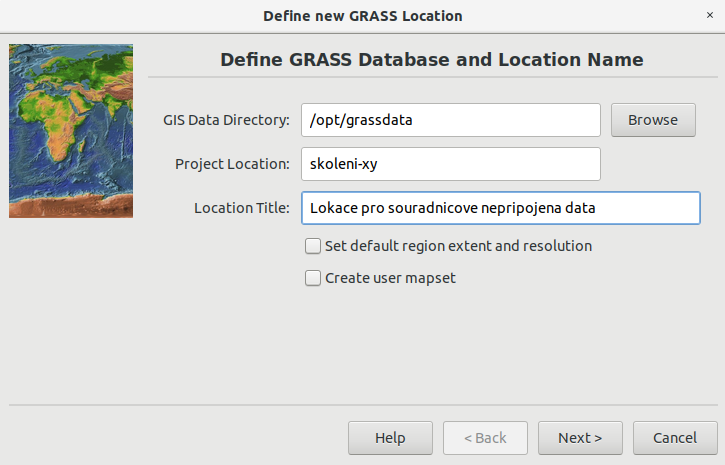Close the Define new GRASS Location dialog
Viewport: 725px width, 465px height.
710,15
